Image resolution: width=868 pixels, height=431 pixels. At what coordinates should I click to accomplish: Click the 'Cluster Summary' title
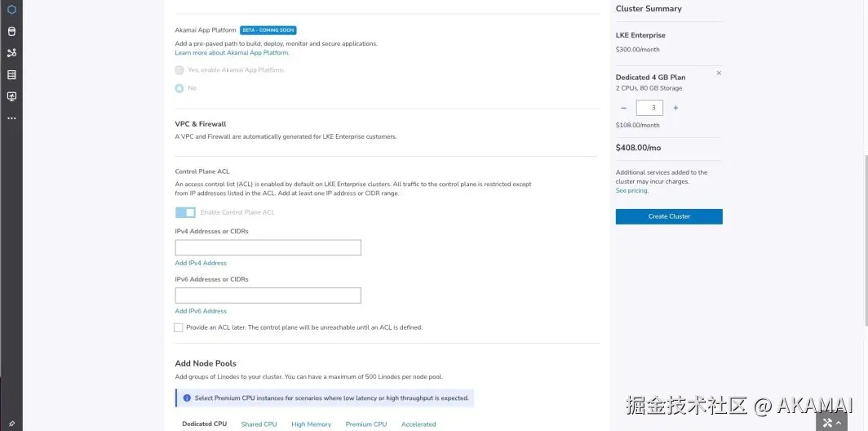(x=649, y=9)
